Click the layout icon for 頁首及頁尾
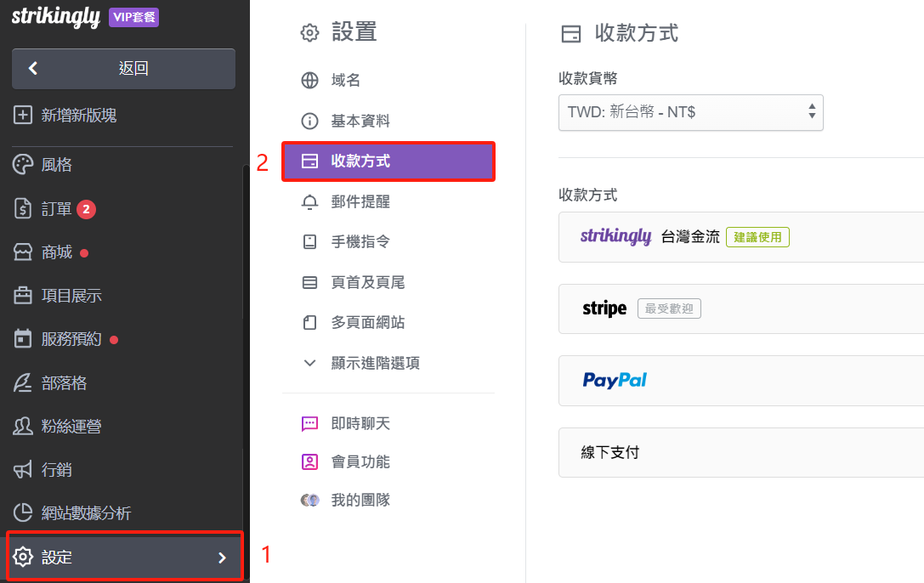924x583 pixels. tap(310, 283)
